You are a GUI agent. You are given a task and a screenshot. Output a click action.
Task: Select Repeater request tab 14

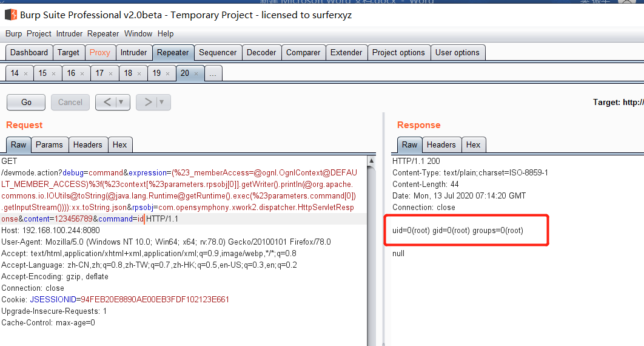[15, 73]
